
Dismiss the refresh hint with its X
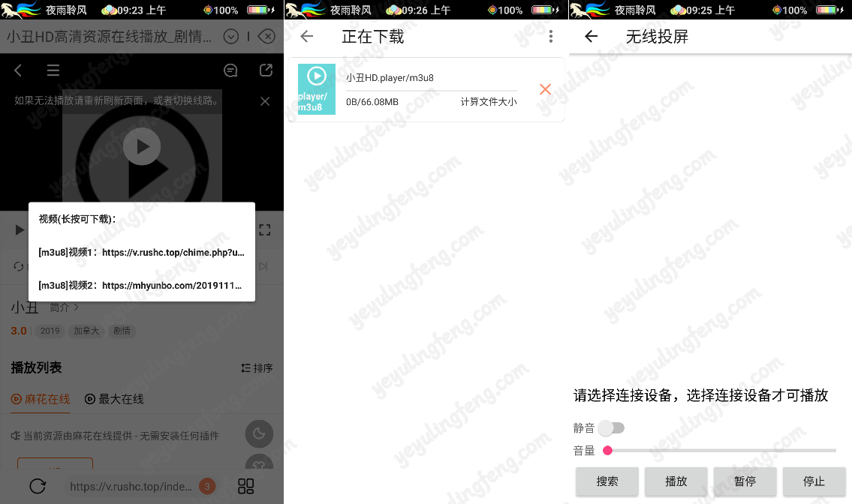tap(265, 101)
